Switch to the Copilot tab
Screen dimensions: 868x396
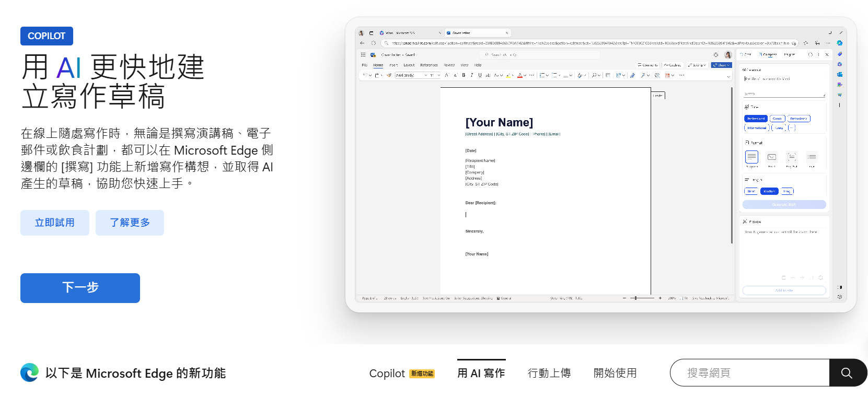coord(387,373)
